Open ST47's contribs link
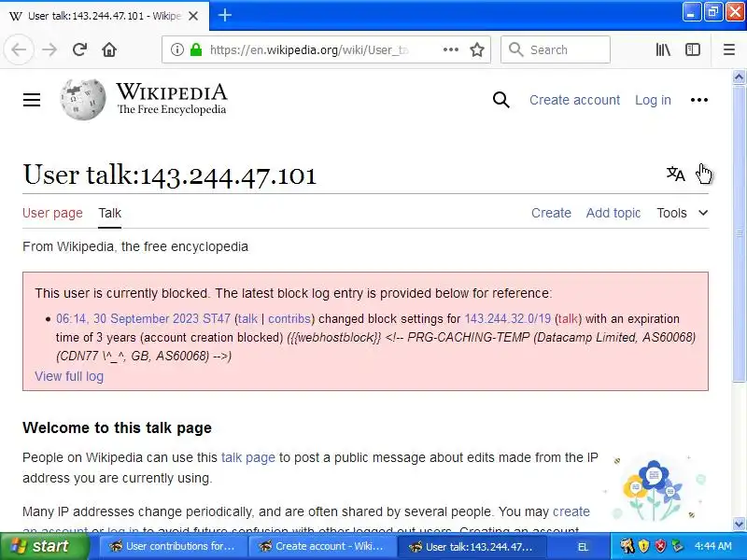747x560 pixels. click(289, 318)
